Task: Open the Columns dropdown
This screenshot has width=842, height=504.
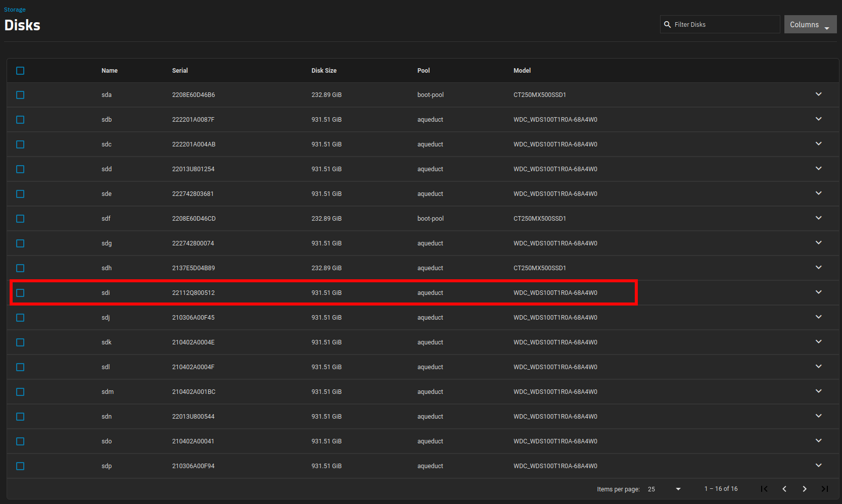Action: pos(810,24)
